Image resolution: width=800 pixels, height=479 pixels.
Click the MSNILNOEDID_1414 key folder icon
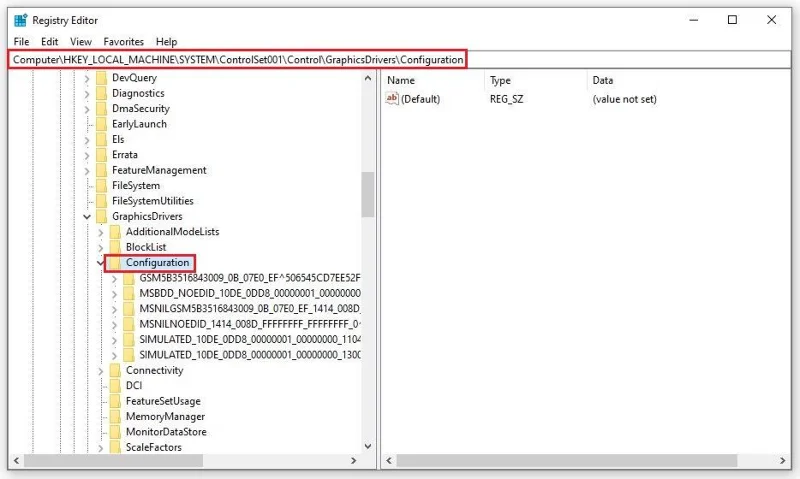pyautogui.click(x=129, y=324)
